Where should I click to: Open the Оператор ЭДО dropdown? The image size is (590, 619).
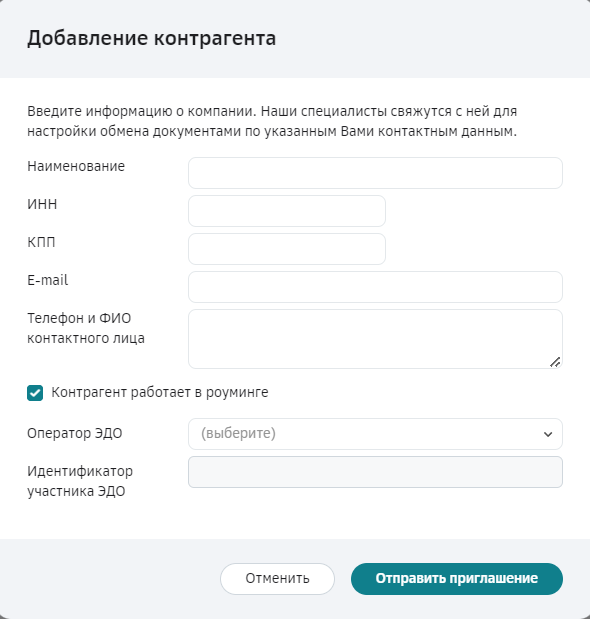(375, 434)
